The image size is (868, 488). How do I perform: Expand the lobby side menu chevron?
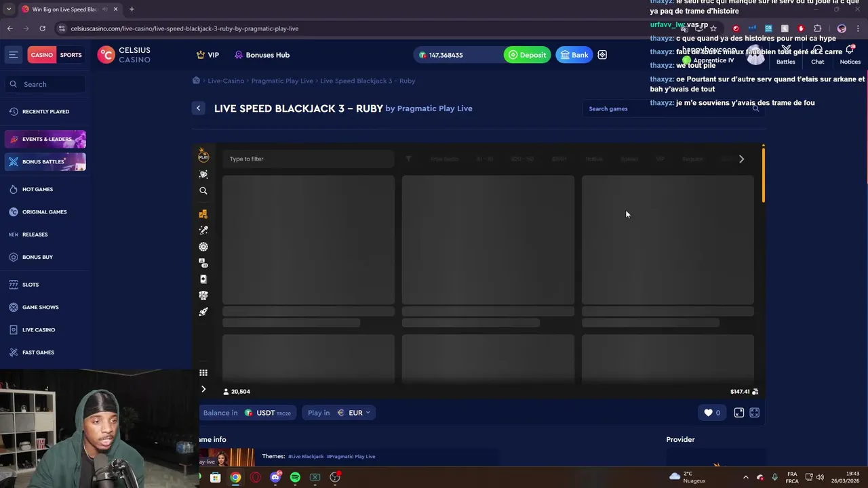[203, 389]
